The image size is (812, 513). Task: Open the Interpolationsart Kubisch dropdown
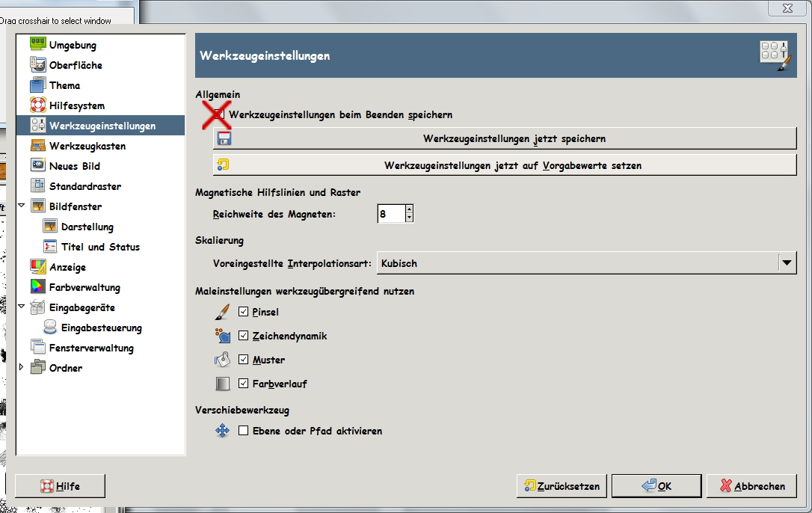point(587,262)
